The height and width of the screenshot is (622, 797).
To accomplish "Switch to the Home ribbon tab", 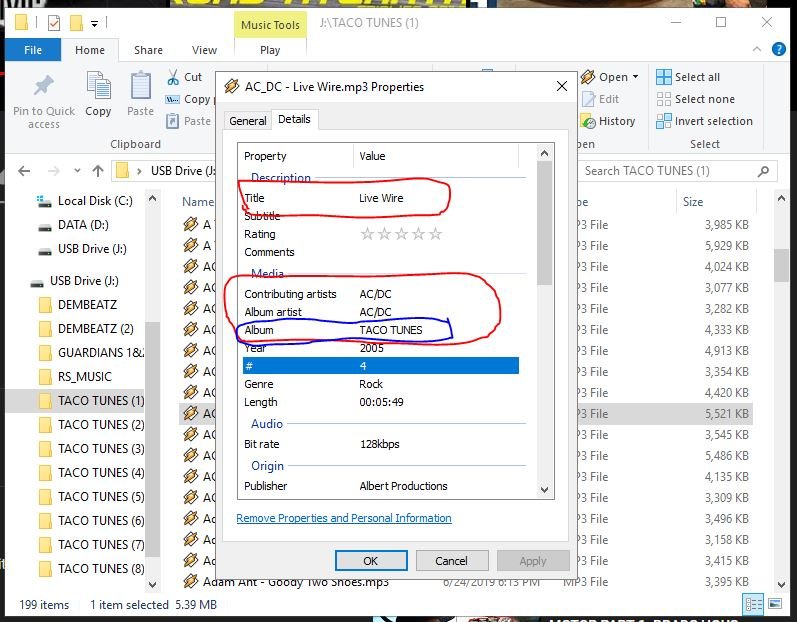I will (90, 50).
